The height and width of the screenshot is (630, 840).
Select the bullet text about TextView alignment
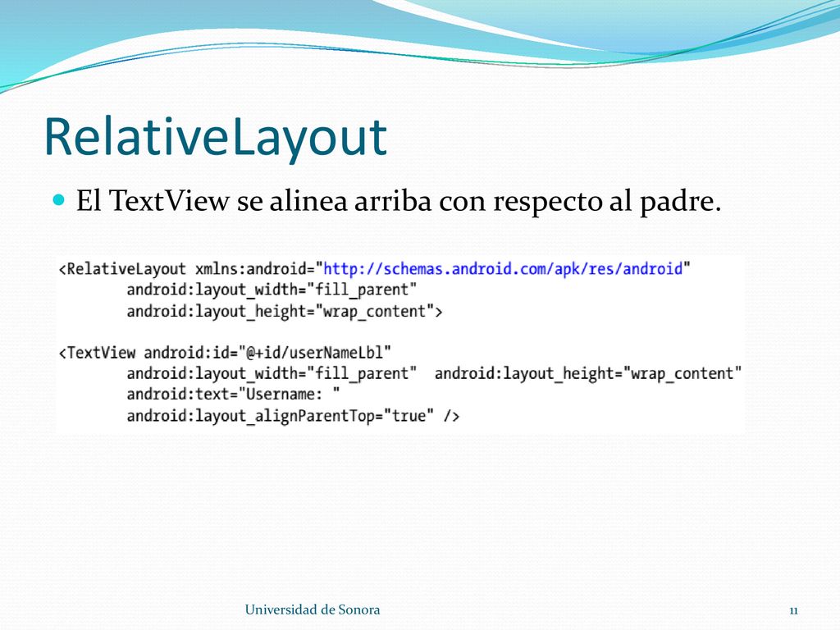(x=399, y=202)
